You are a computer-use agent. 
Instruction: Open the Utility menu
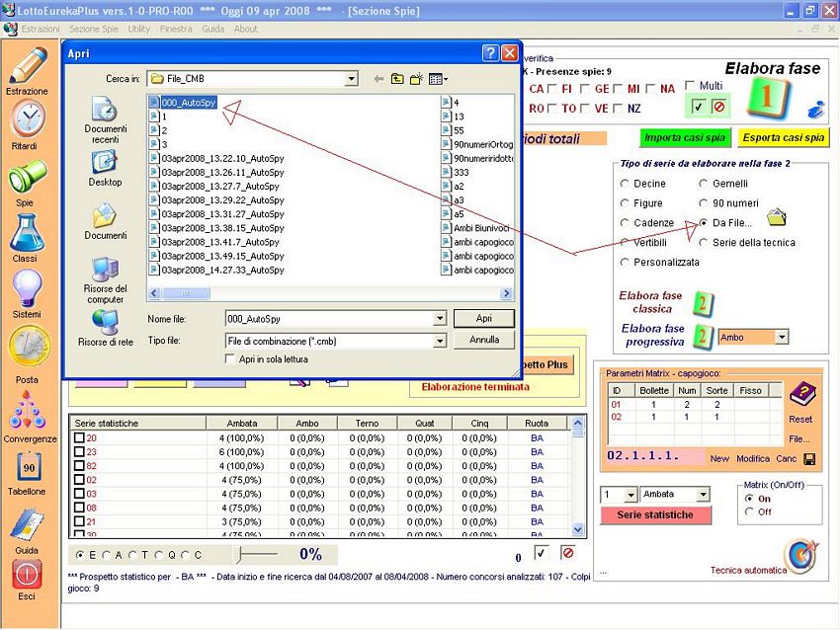(x=139, y=29)
